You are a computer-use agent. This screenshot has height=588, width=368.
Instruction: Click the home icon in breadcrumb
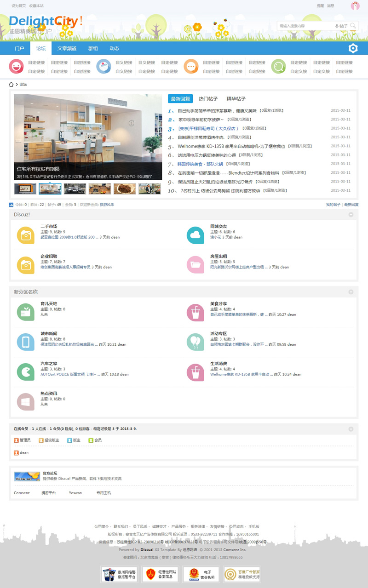pos(12,84)
